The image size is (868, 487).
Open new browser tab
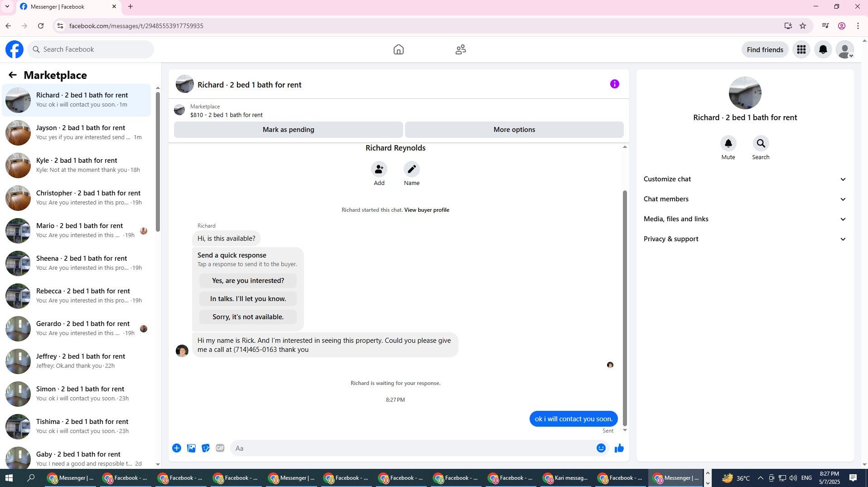tap(130, 6)
